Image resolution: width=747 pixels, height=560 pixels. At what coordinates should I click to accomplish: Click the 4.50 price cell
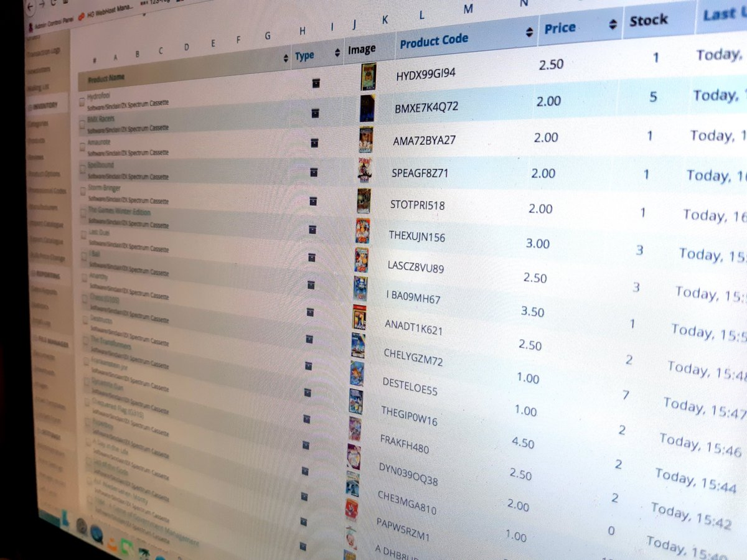click(x=522, y=443)
